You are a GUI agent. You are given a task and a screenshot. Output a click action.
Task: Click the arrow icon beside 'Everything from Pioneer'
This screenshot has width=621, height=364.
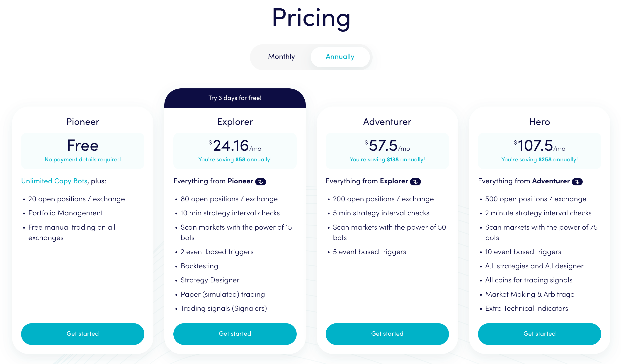[x=260, y=182]
